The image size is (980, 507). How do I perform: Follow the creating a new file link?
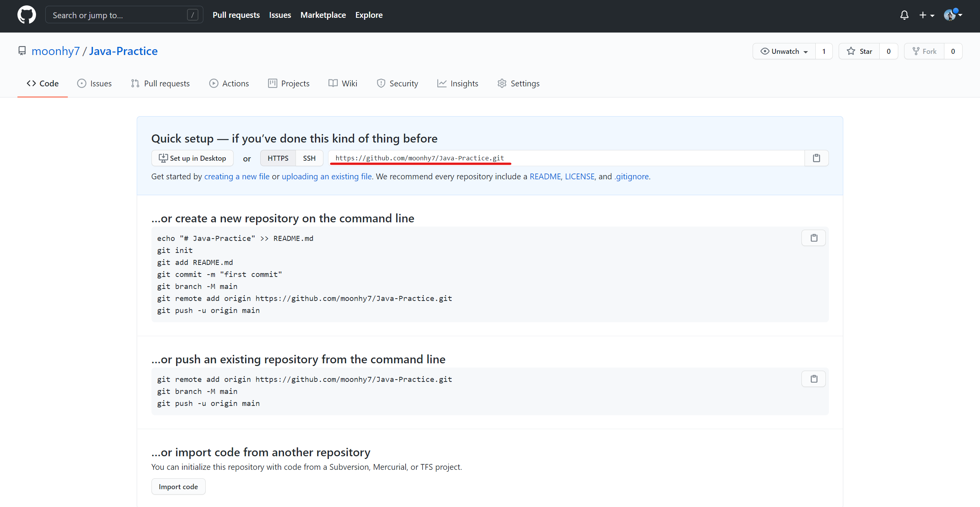pos(237,177)
